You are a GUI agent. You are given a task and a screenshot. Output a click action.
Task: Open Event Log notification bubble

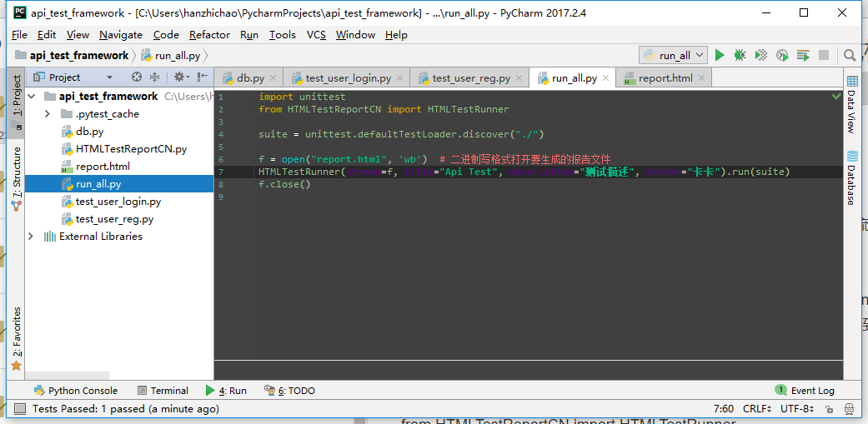[x=805, y=391]
